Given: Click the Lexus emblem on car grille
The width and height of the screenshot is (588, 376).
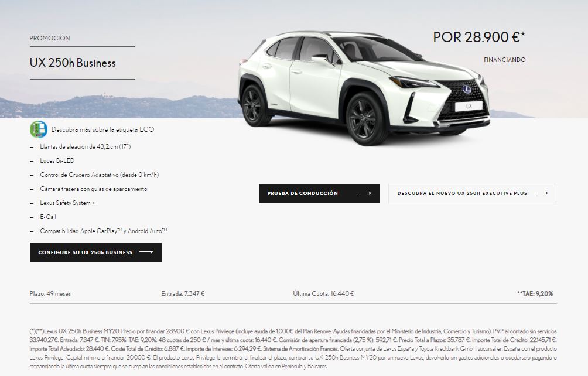Looking at the screenshot, I should point(467,89).
